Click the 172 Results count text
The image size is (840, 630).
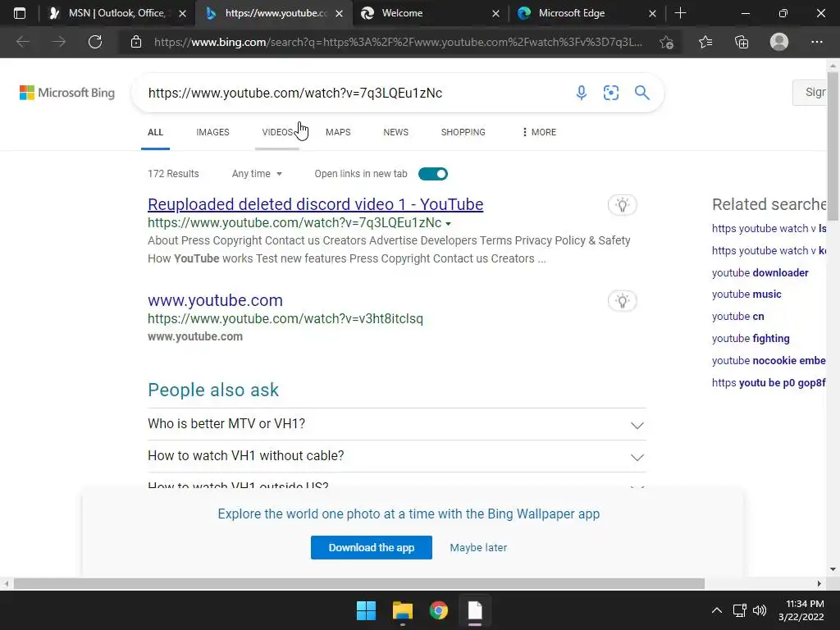(x=173, y=174)
